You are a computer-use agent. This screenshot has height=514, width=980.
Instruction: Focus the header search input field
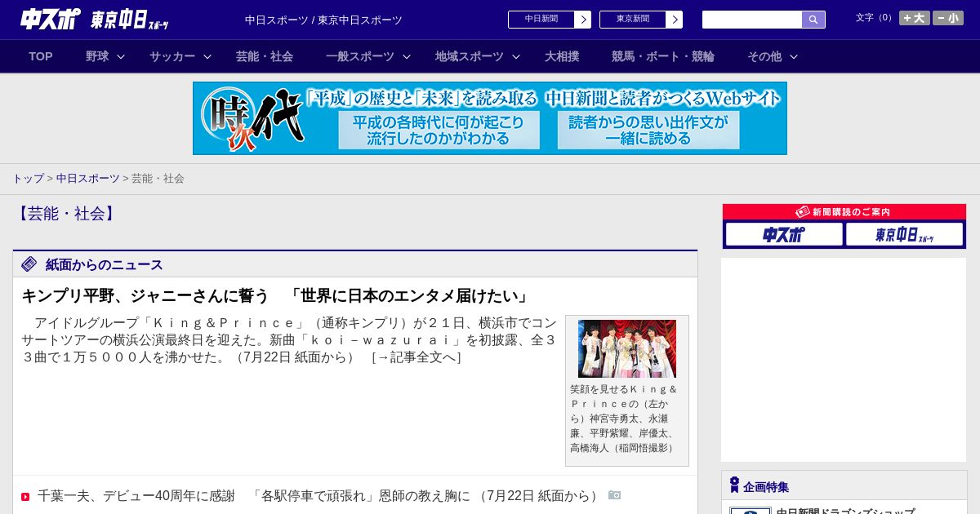tap(752, 20)
